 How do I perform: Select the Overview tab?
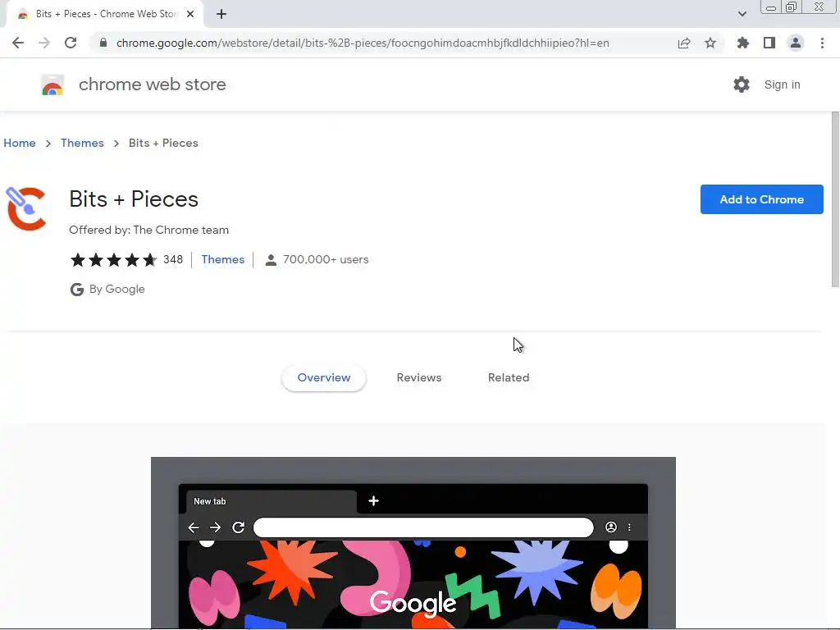point(323,377)
